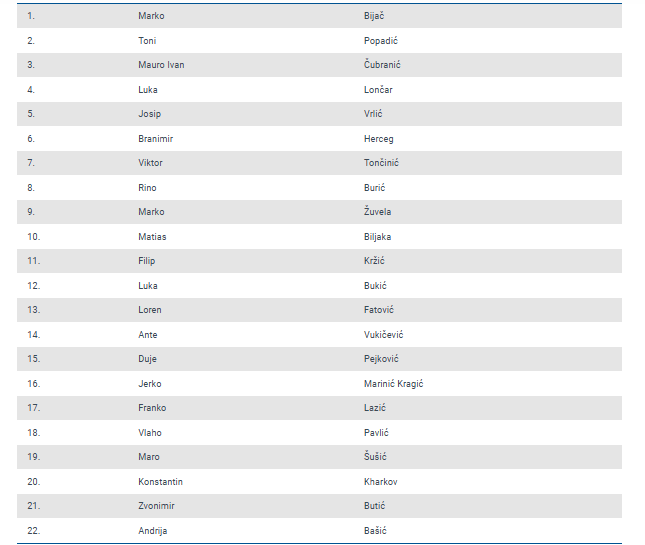Click the surname Bijač in row 1
The height and width of the screenshot is (545, 645).
376,16
